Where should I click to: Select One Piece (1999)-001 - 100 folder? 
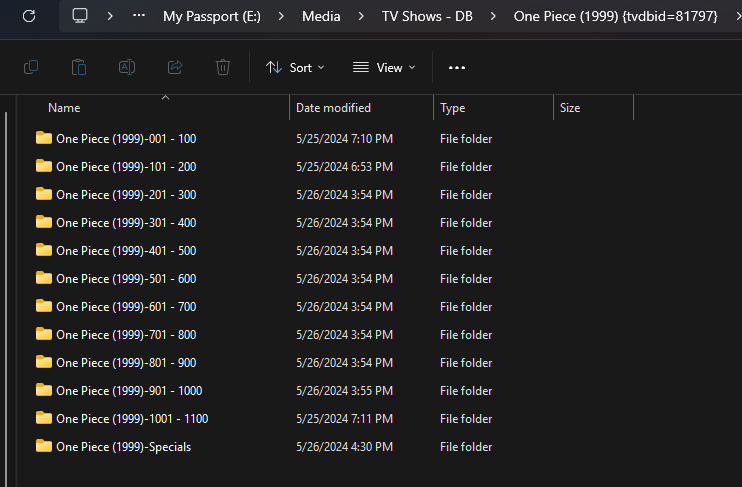126,139
